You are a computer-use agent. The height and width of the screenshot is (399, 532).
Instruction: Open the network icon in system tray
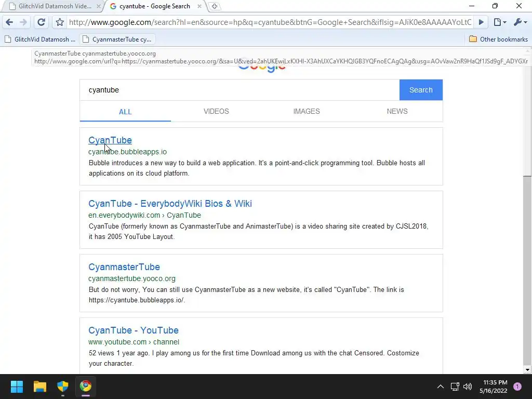pyautogui.click(x=455, y=387)
